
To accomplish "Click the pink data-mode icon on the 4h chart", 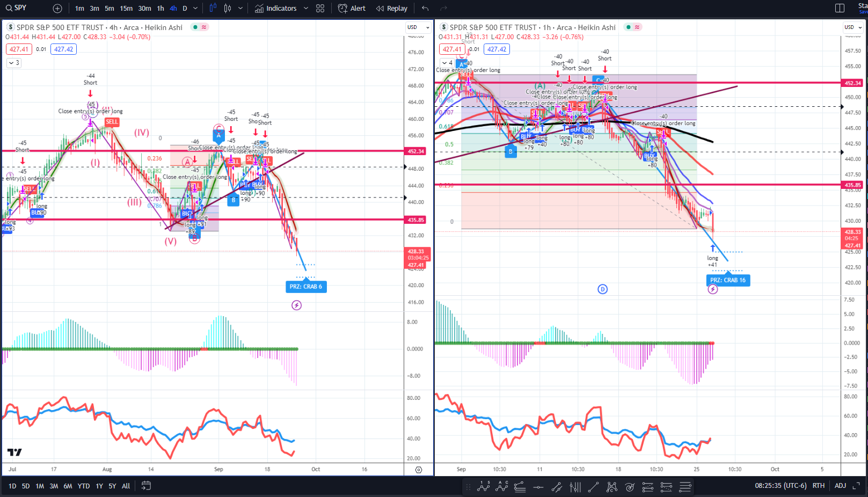I will tap(204, 27).
